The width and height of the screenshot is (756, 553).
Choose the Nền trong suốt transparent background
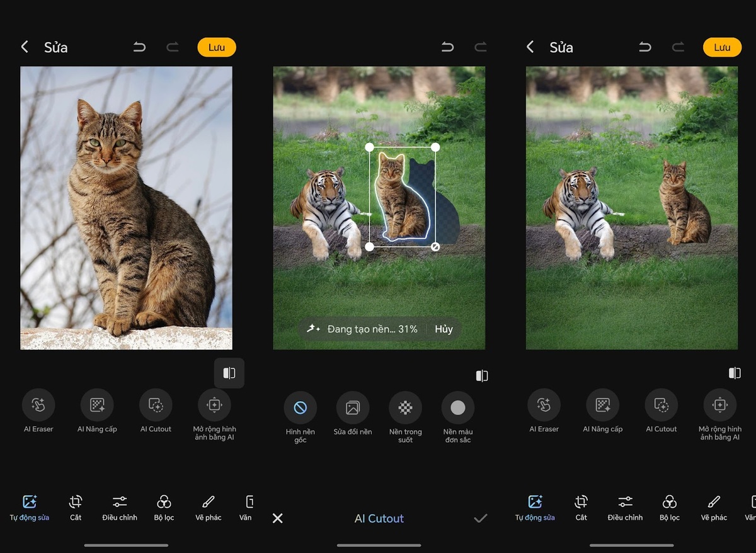405,418
